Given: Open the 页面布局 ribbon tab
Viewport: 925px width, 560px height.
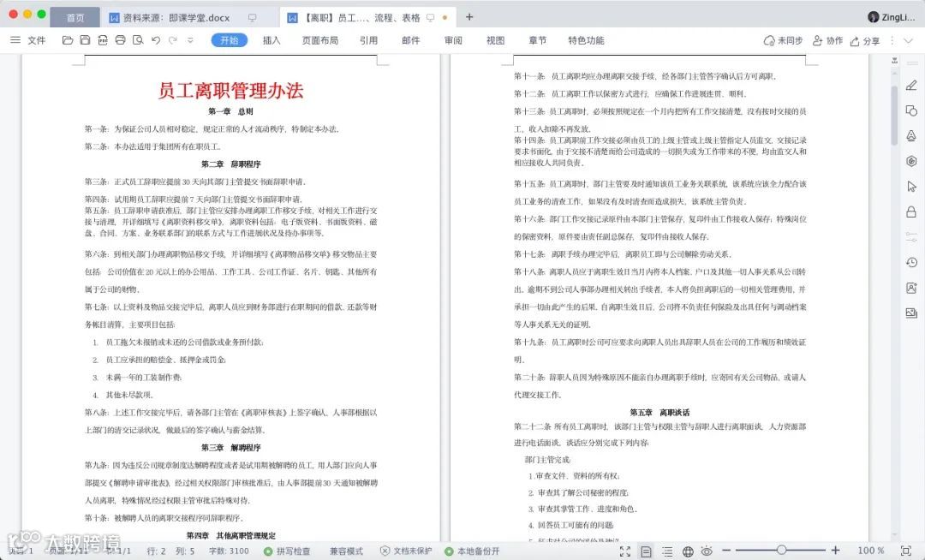Looking at the screenshot, I should pyautogui.click(x=320, y=40).
